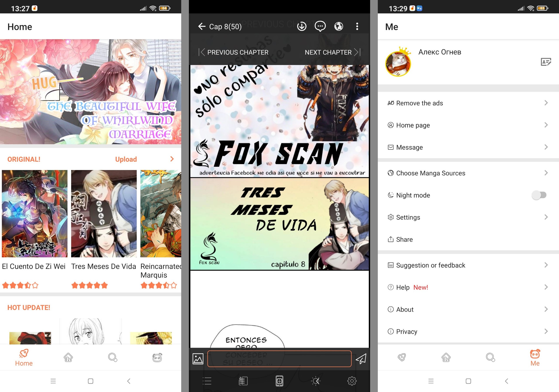Tap the download icon in chapter reader
This screenshot has height=392, width=559.
302,26
